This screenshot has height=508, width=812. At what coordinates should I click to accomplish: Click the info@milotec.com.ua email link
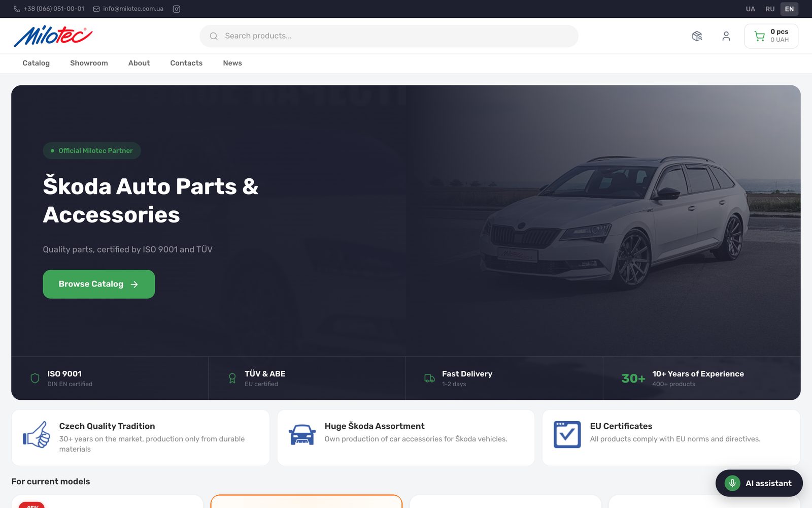[x=133, y=9]
